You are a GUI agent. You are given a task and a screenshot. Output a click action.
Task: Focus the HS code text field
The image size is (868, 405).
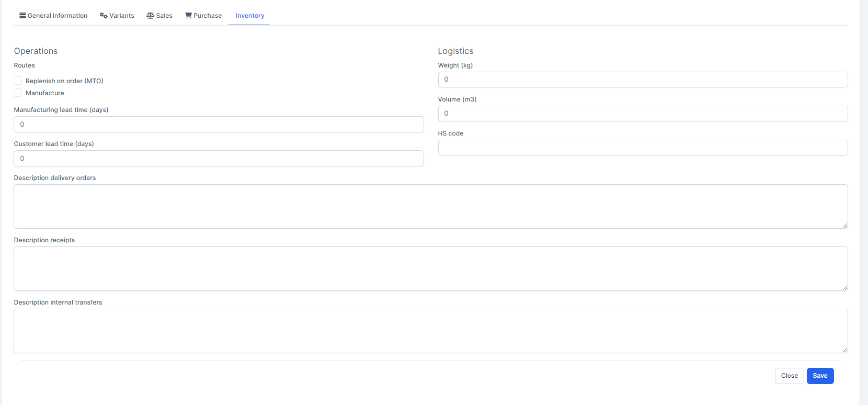[642, 148]
